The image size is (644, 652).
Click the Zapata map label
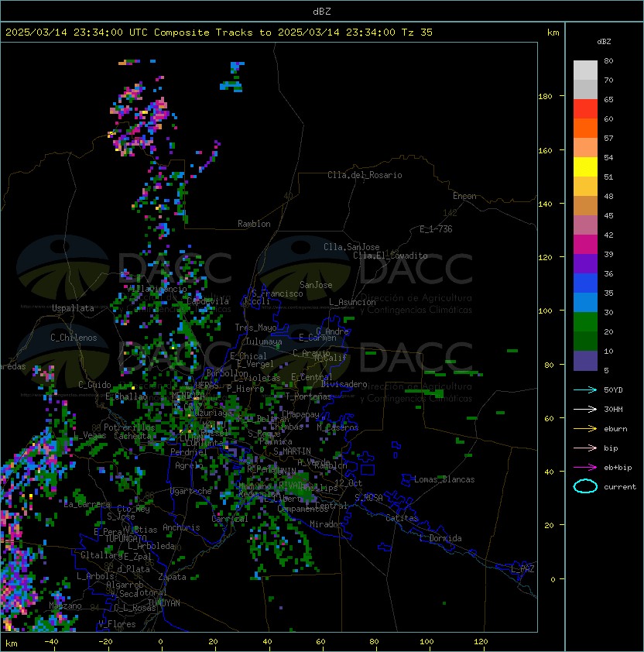tap(172, 577)
